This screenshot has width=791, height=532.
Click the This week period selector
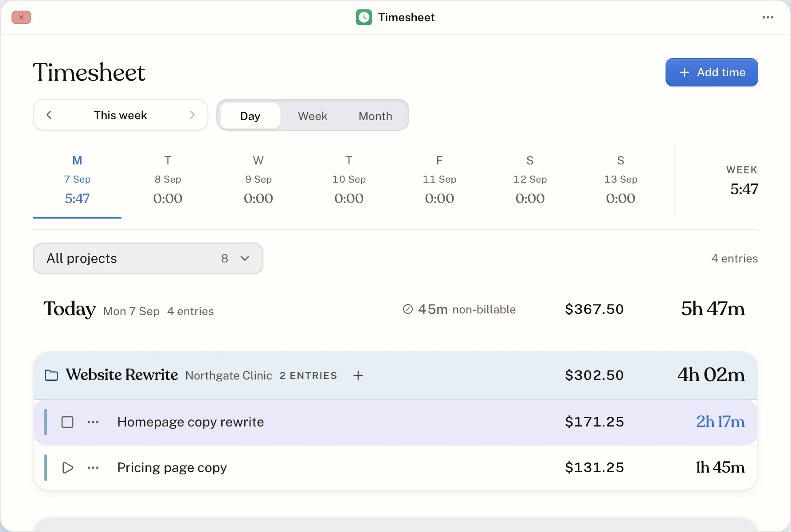[121, 115]
